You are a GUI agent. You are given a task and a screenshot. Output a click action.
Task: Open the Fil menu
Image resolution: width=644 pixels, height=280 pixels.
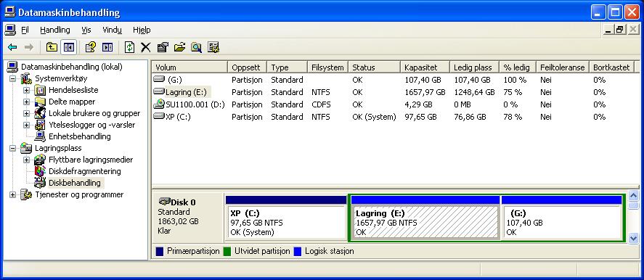[x=25, y=30]
